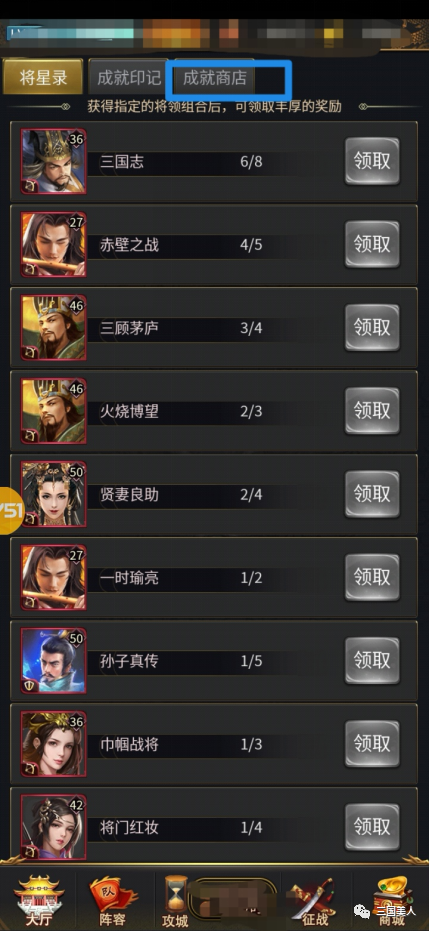430x931 pixels.
Task: Claim the 一时瑜亮 reward
Action: [x=372, y=577]
